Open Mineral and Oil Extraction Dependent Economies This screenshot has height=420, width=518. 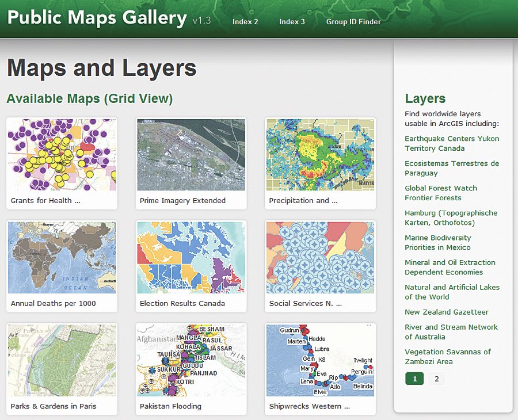(x=450, y=267)
